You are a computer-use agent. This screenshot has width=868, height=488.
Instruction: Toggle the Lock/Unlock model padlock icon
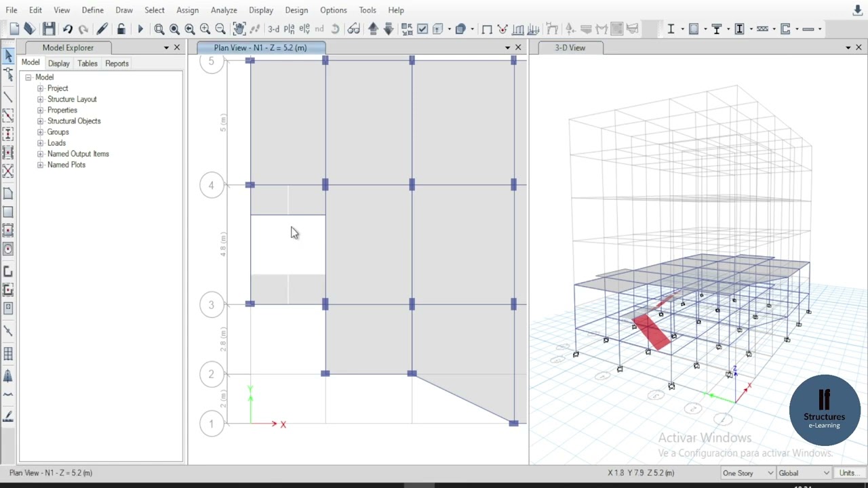[x=121, y=28]
